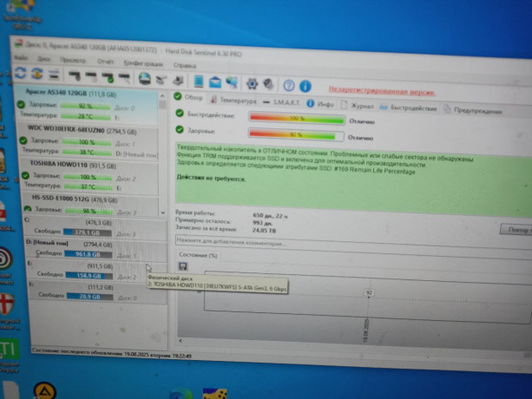Click the green TI desktop icon
Image resolution: width=532 pixels, height=399 pixels.
[9, 349]
